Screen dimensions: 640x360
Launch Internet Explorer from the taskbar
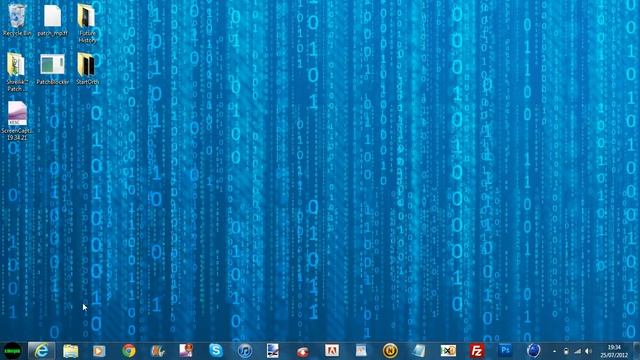(x=42, y=351)
